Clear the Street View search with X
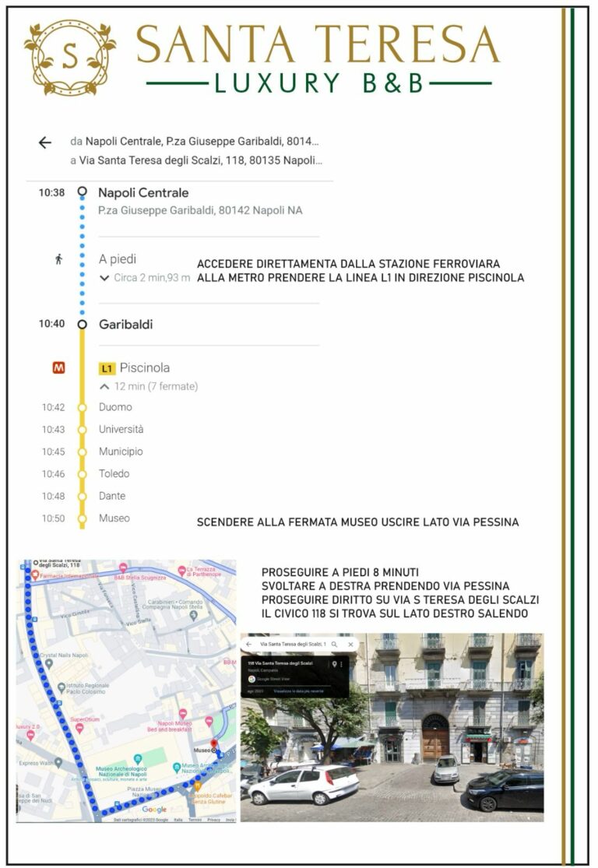 pos(350,645)
